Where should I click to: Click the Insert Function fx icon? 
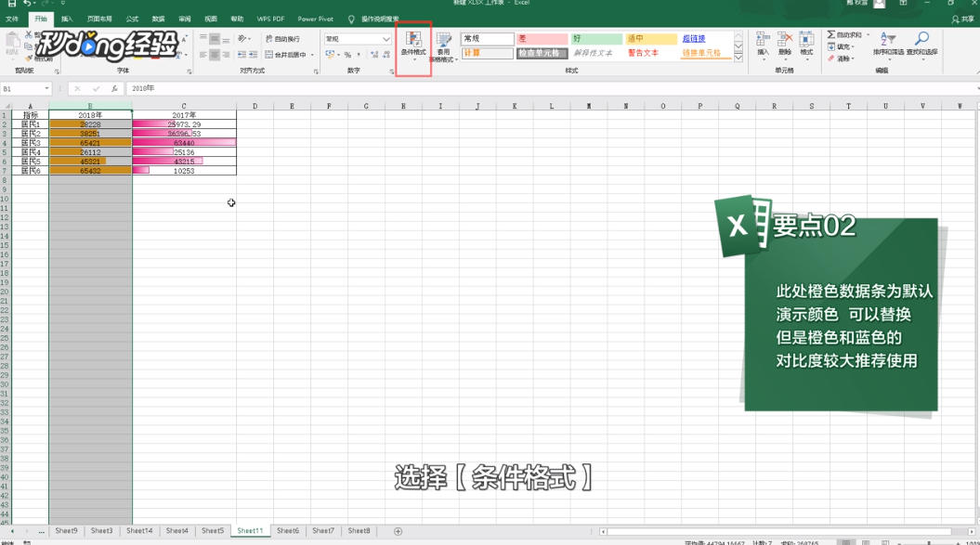(114, 89)
